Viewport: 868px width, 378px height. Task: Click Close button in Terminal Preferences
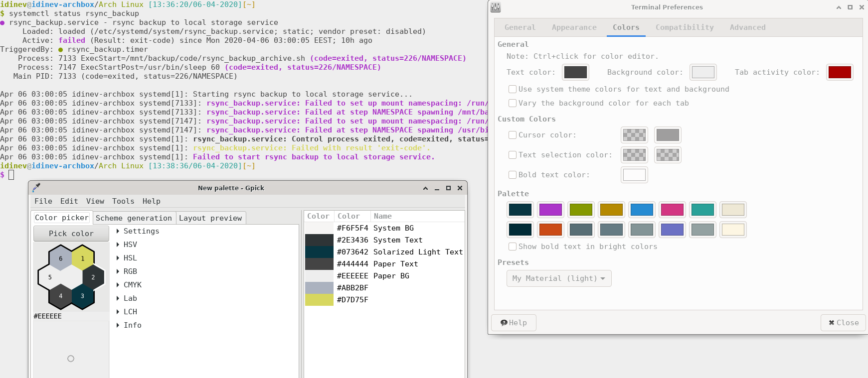coord(844,323)
